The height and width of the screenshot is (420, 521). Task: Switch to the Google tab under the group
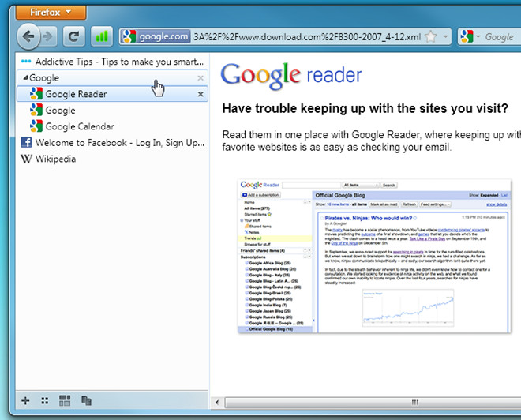pyautogui.click(x=112, y=111)
